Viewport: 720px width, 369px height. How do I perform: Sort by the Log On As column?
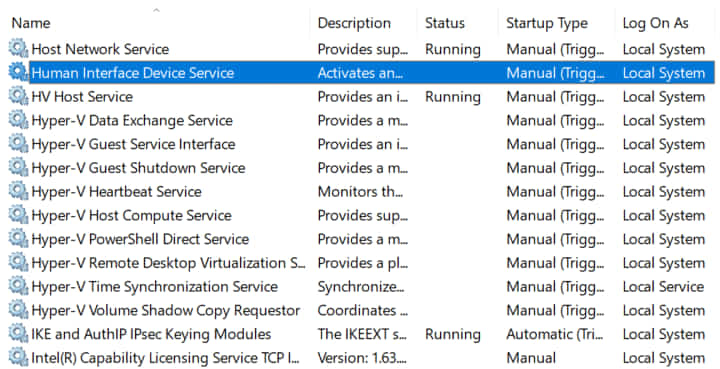(x=655, y=23)
